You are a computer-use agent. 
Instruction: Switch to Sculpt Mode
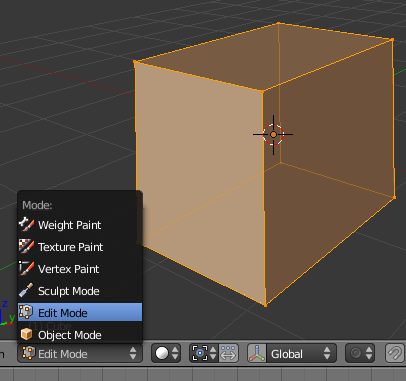pyautogui.click(x=80, y=291)
